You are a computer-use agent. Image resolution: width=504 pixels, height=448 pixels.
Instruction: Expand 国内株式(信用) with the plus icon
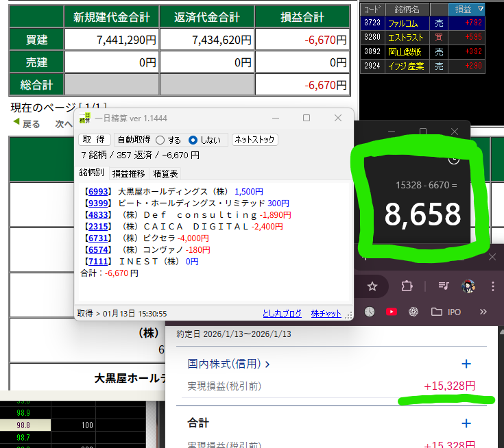tap(466, 364)
